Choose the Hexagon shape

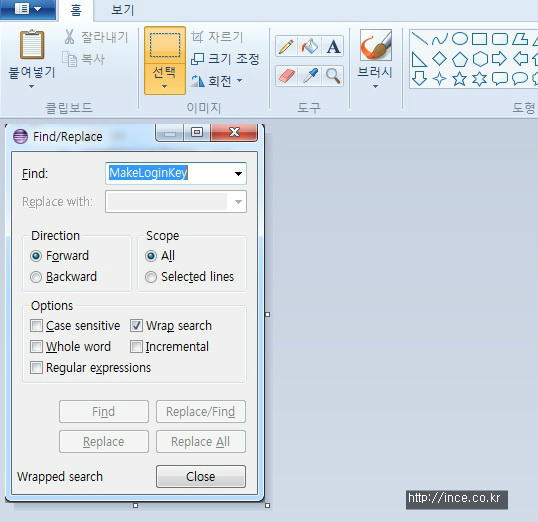coord(480,59)
